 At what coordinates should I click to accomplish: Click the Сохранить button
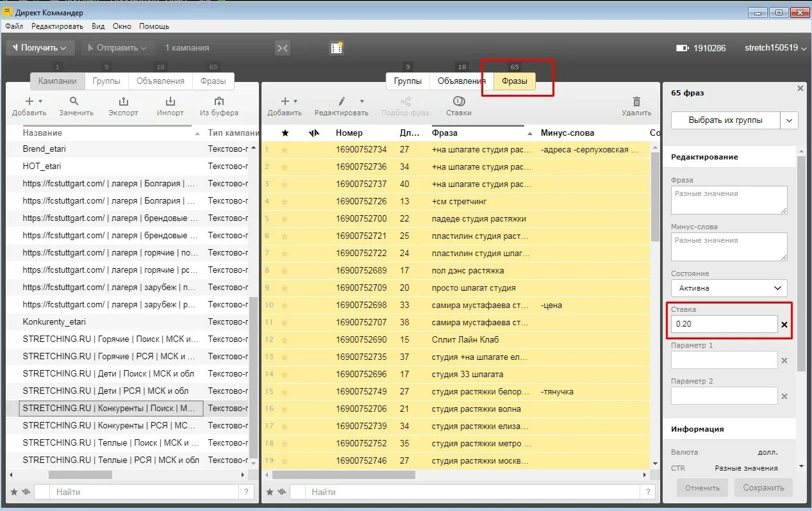(763, 488)
